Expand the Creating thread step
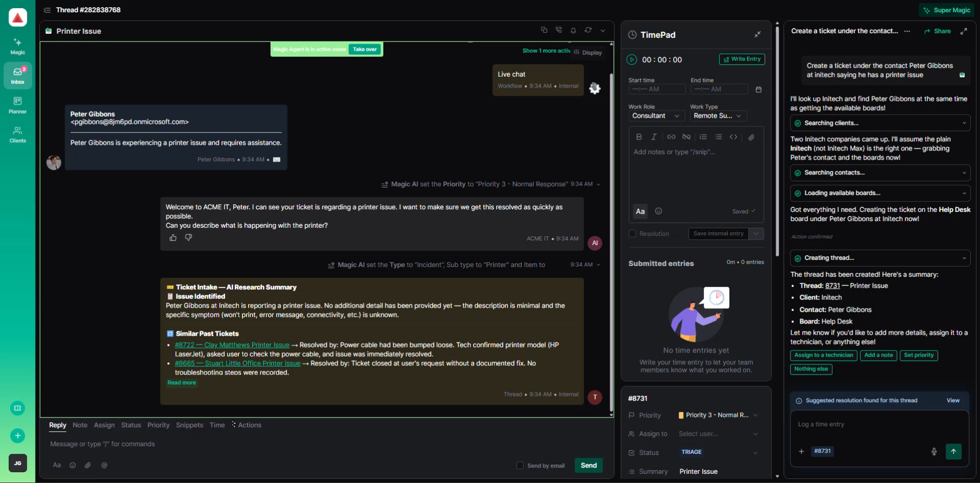The height and width of the screenshot is (483, 980). [x=880, y=258]
